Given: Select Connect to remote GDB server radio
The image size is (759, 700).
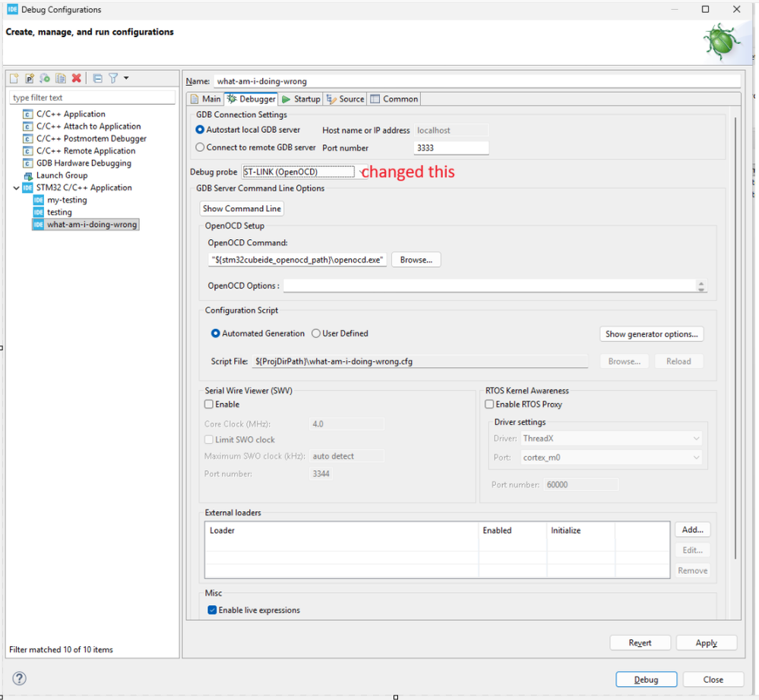Looking at the screenshot, I should [x=200, y=147].
